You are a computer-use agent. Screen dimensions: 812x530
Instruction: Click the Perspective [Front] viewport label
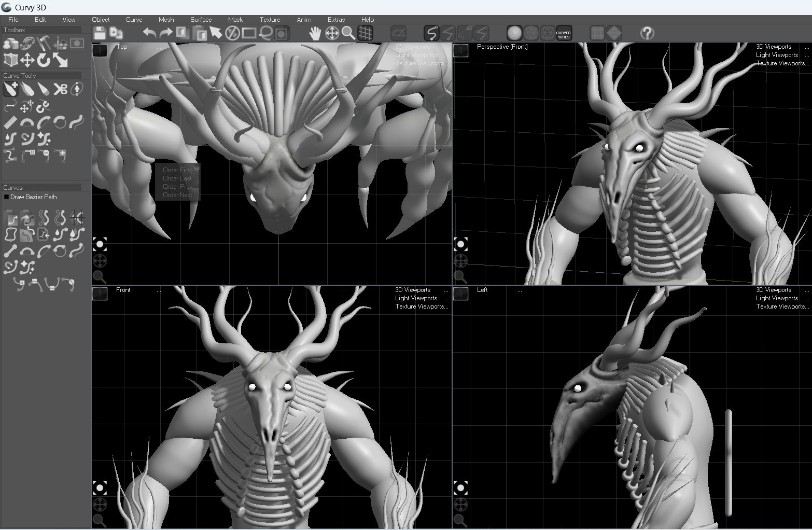(502, 47)
